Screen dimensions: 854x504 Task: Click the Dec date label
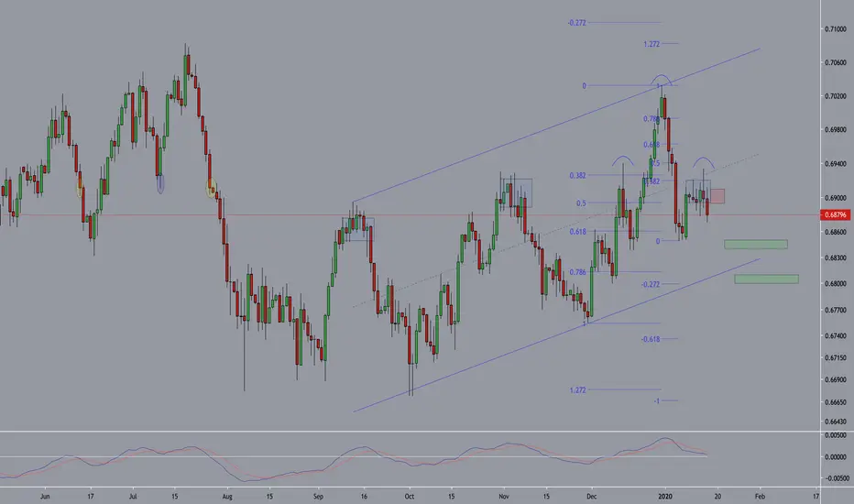click(592, 497)
